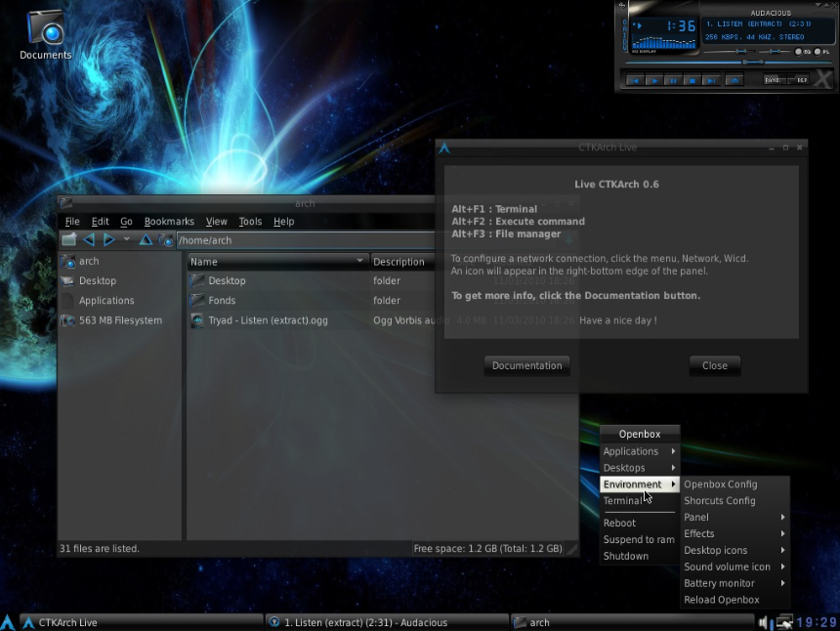Click the Eject button in Audacious
The image size is (840, 631).
(x=735, y=80)
